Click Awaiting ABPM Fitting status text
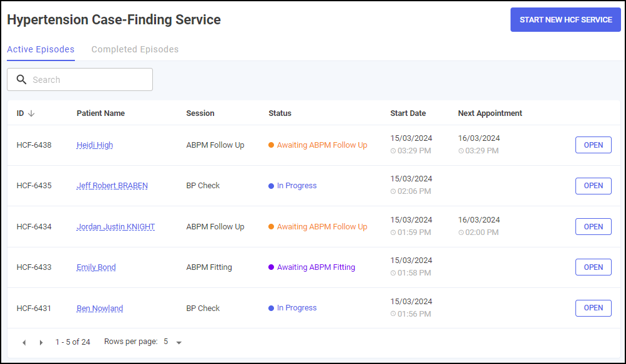626x364 pixels. (316, 267)
